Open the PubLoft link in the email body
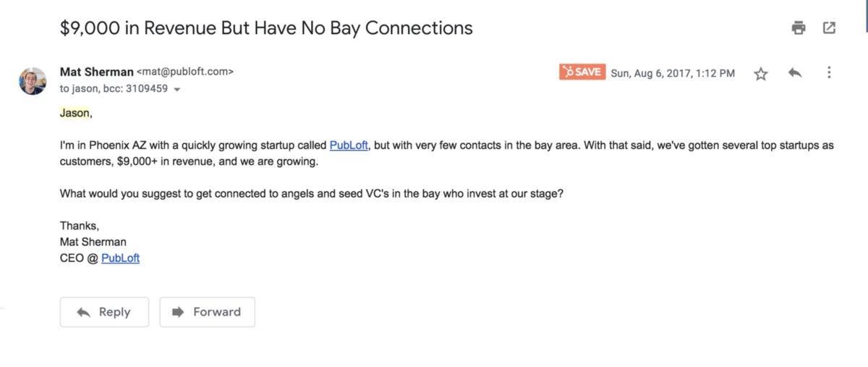 349,145
